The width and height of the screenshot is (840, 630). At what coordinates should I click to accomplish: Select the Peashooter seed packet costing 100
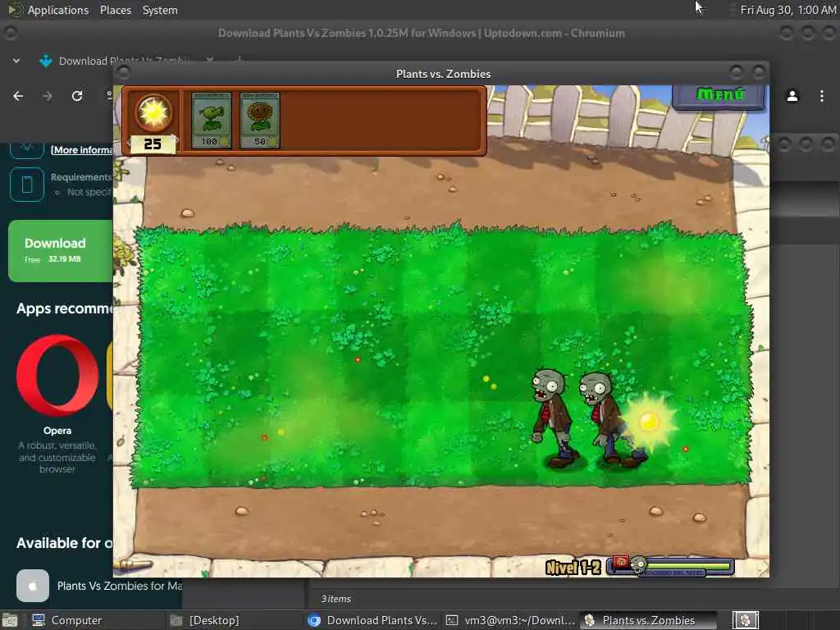point(211,120)
